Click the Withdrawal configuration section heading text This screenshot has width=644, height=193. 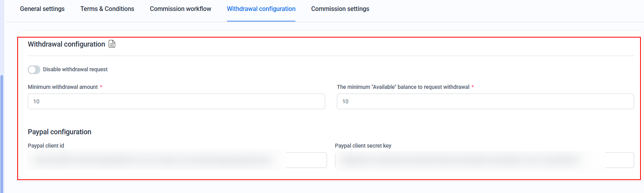(x=67, y=44)
